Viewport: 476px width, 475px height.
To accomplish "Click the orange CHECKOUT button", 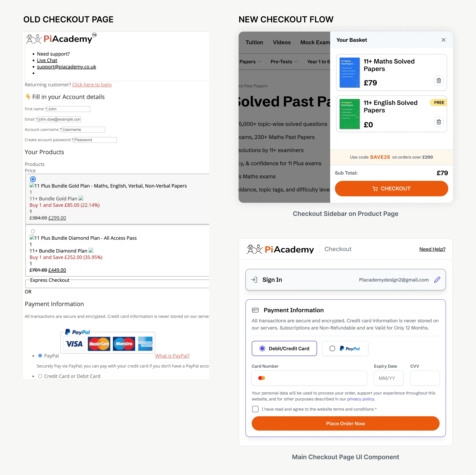I will 391,188.
